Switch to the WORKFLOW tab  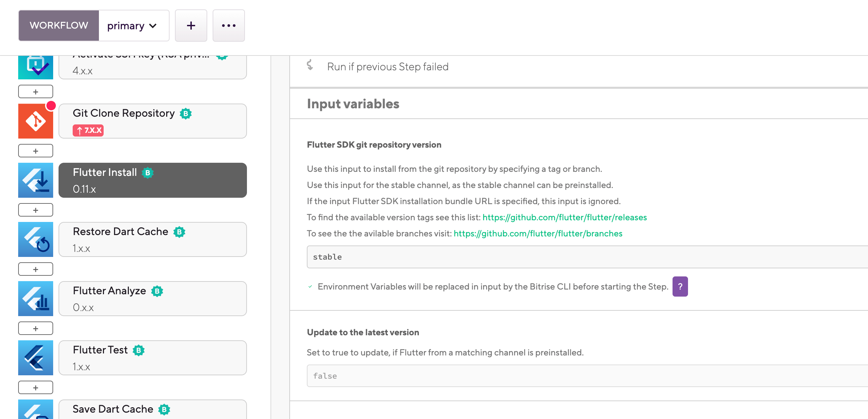point(58,25)
